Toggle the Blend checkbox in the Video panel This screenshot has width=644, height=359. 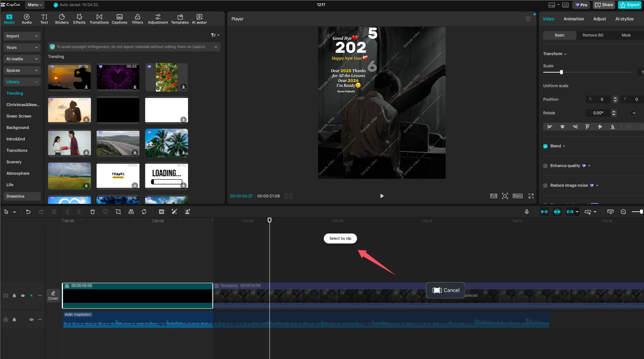[545, 146]
